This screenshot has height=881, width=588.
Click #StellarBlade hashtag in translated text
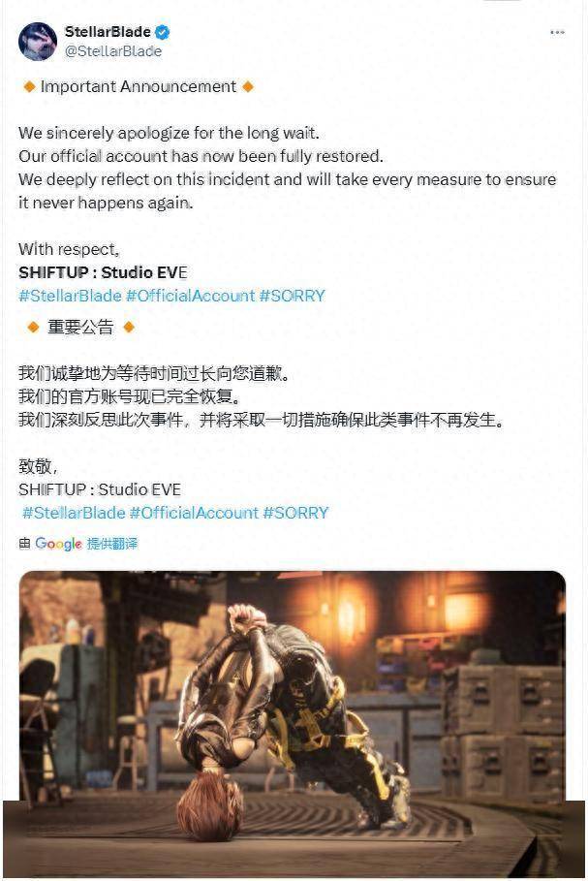(74, 513)
